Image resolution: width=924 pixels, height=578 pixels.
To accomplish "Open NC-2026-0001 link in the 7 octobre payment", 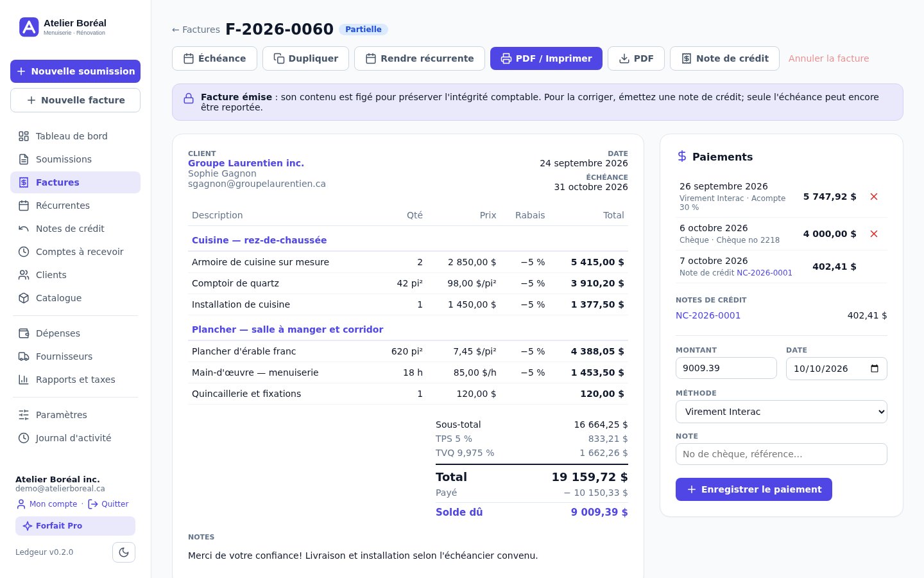I will 764,273.
